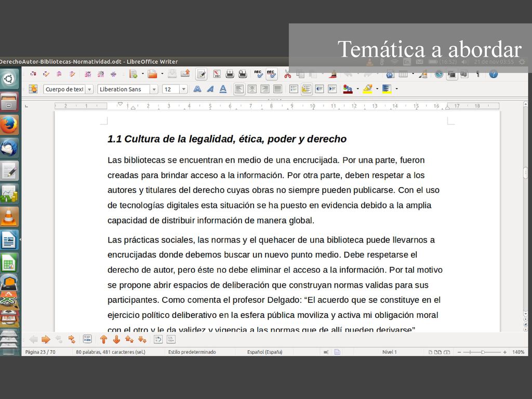Click font size input field showing 12

[x=171, y=89]
